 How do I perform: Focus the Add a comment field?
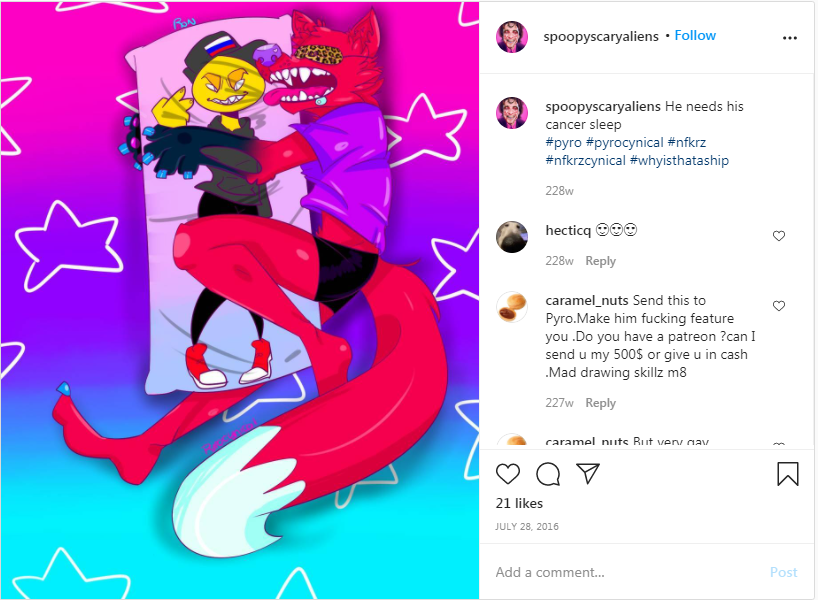[x=629, y=572]
